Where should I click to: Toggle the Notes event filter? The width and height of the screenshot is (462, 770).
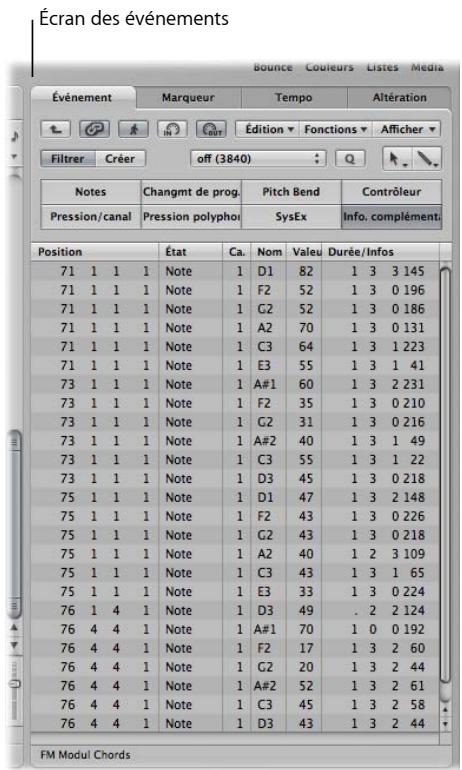(91, 192)
